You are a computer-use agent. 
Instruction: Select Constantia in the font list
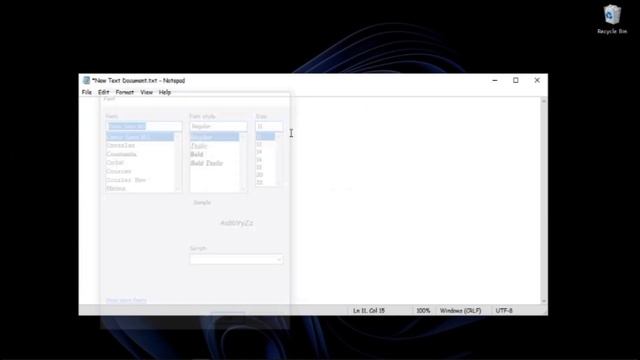(x=121, y=154)
